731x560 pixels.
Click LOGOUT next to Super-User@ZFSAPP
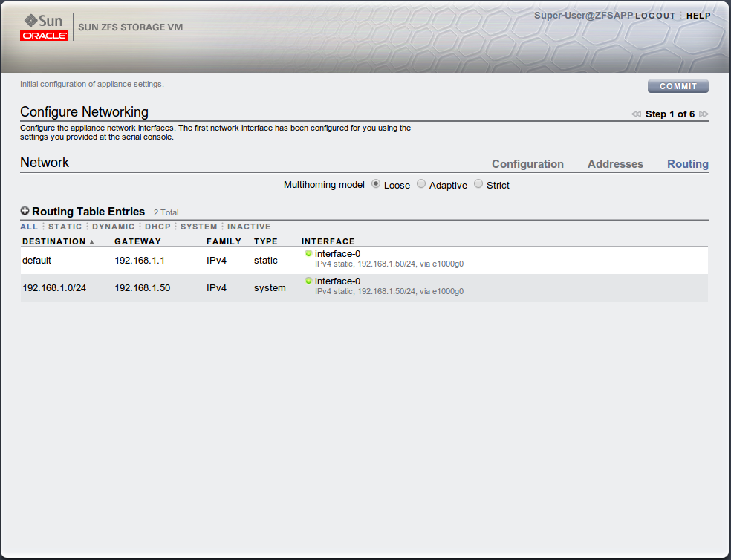[654, 15]
